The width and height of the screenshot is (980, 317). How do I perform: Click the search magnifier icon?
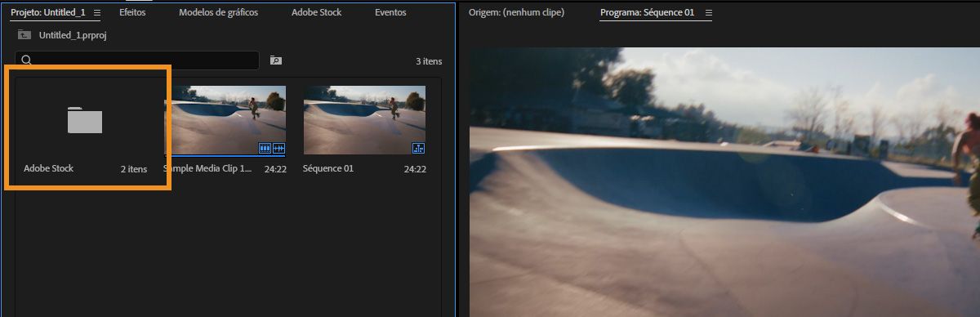click(x=27, y=60)
